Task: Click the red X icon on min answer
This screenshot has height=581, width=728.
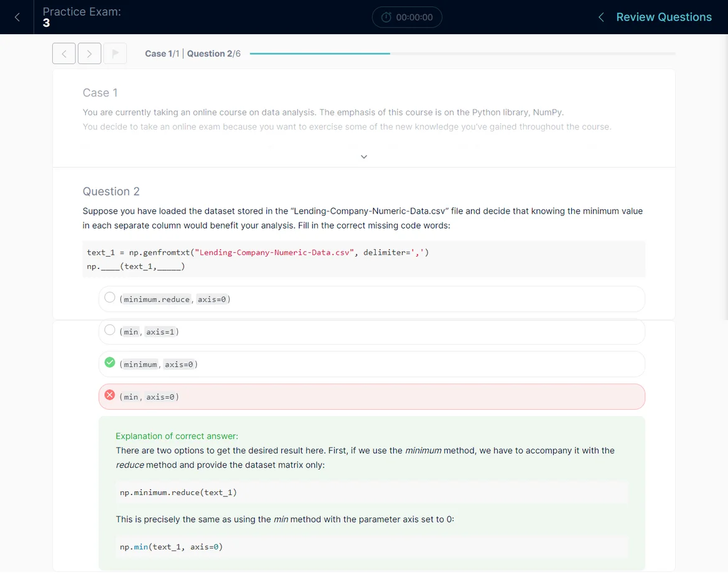Action: coord(110,395)
